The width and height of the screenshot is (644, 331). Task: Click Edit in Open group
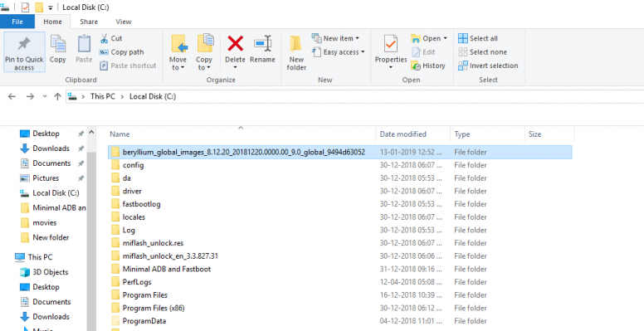(x=423, y=52)
